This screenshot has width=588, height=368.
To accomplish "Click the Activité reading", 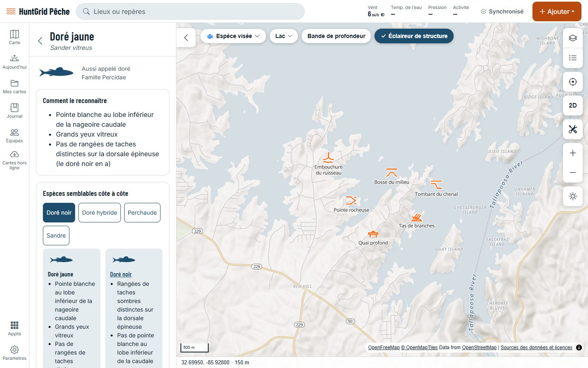I will point(461,11).
